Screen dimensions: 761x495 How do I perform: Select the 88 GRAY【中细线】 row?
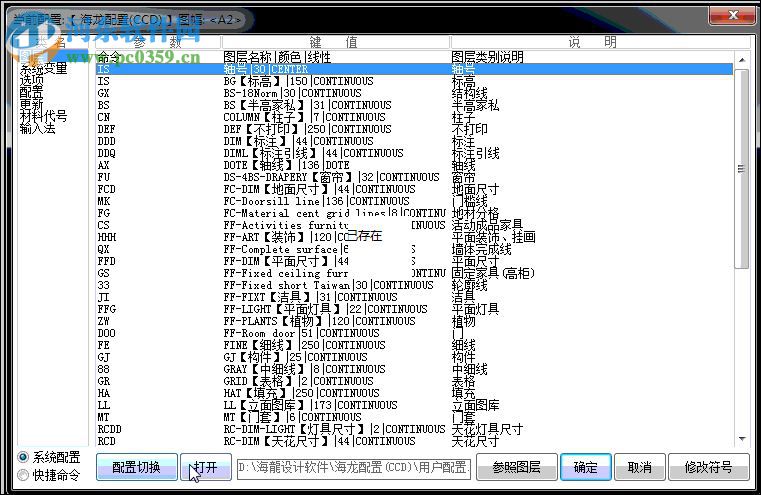pyautogui.click(x=414, y=369)
